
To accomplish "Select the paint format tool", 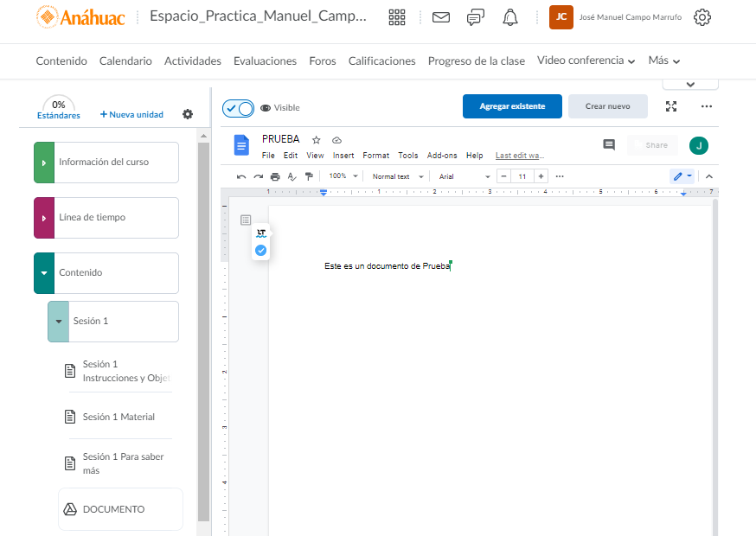I will point(309,176).
